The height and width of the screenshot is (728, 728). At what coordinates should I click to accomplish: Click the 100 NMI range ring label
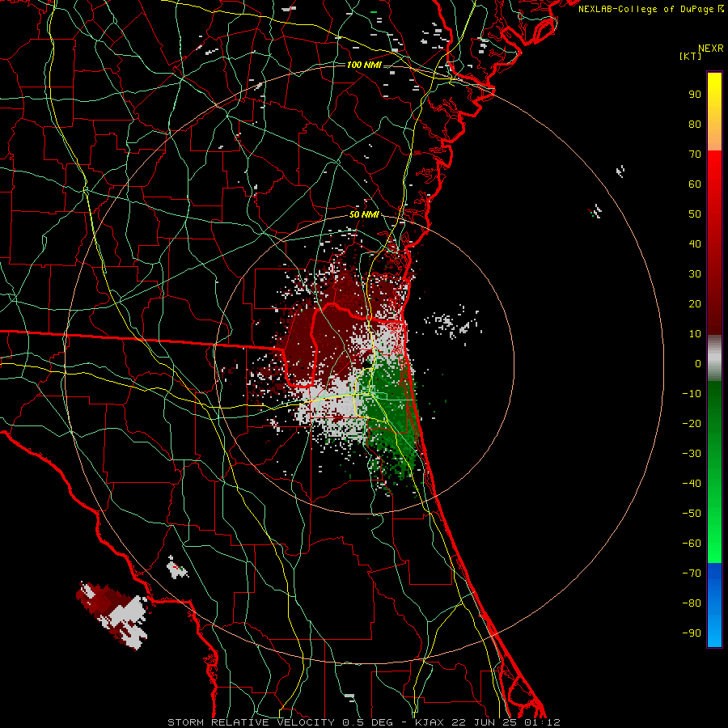coord(364,65)
